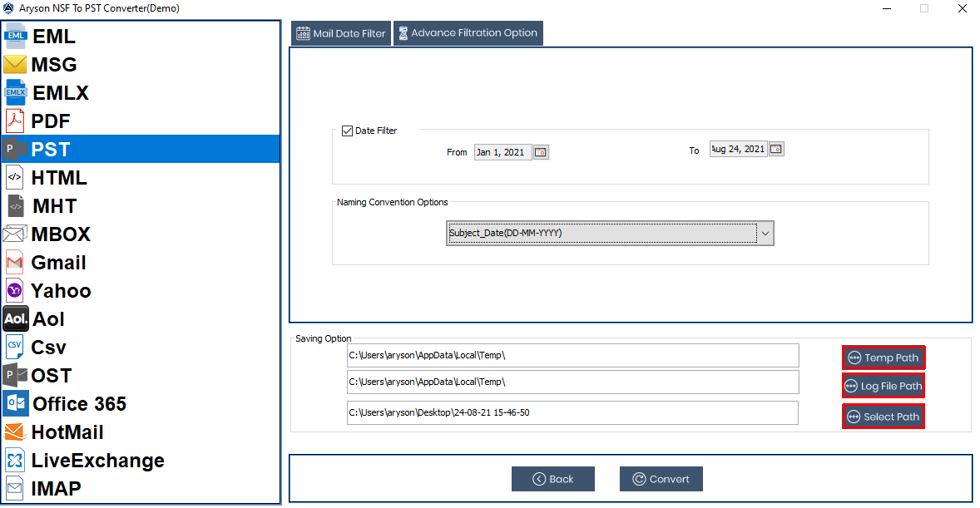The height and width of the screenshot is (508, 980).
Task: Expand the naming convention dropdown arrow
Action: click(765, 233)
